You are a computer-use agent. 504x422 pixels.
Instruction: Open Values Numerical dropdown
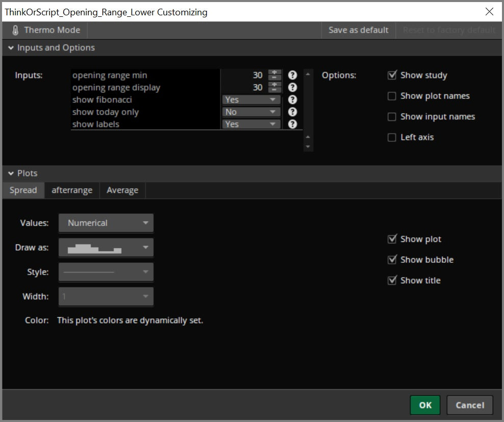[x=106, y=223]
